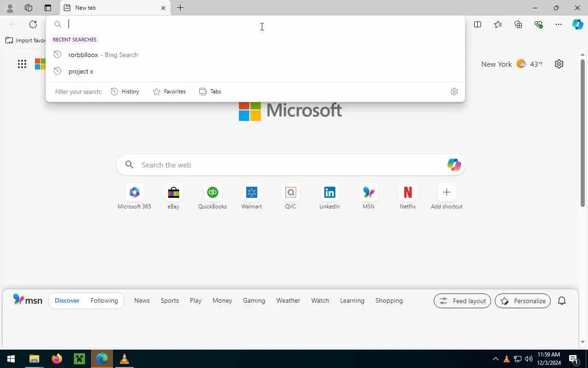588x368 pixels.
Task: Select recent search project x
Action: tap(255, 71)
